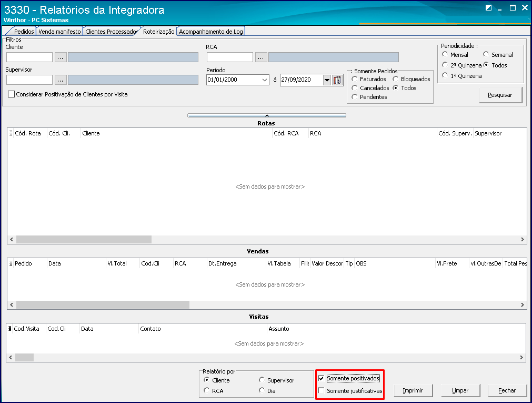
Task: Open start date dropdown 01/01/2000
Action: (265, 80)
